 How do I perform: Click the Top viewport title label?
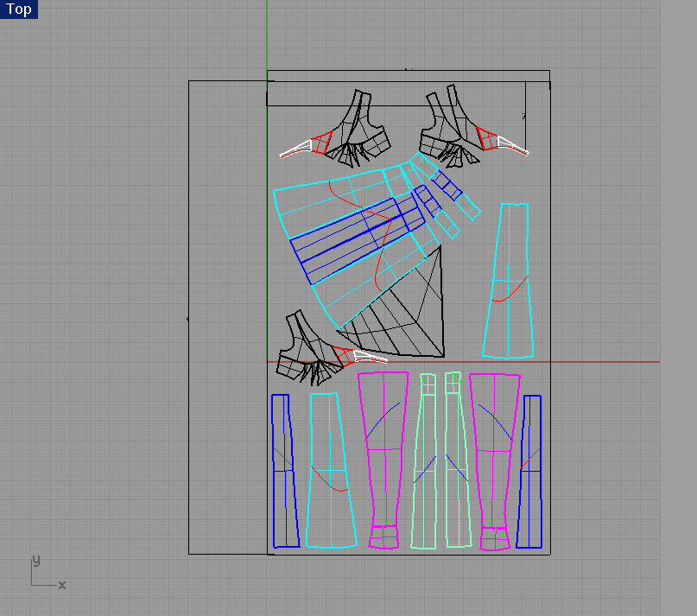(19, 9)
